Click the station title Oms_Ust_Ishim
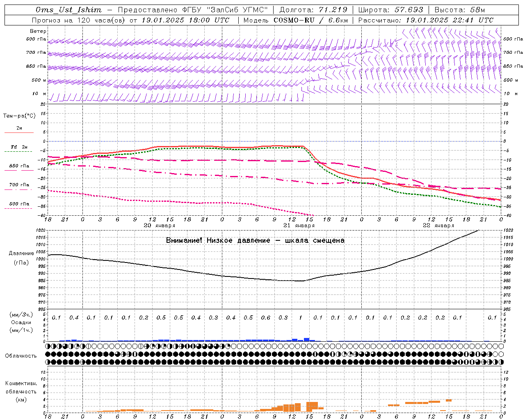Screen dimensions: 525x420 68,10
